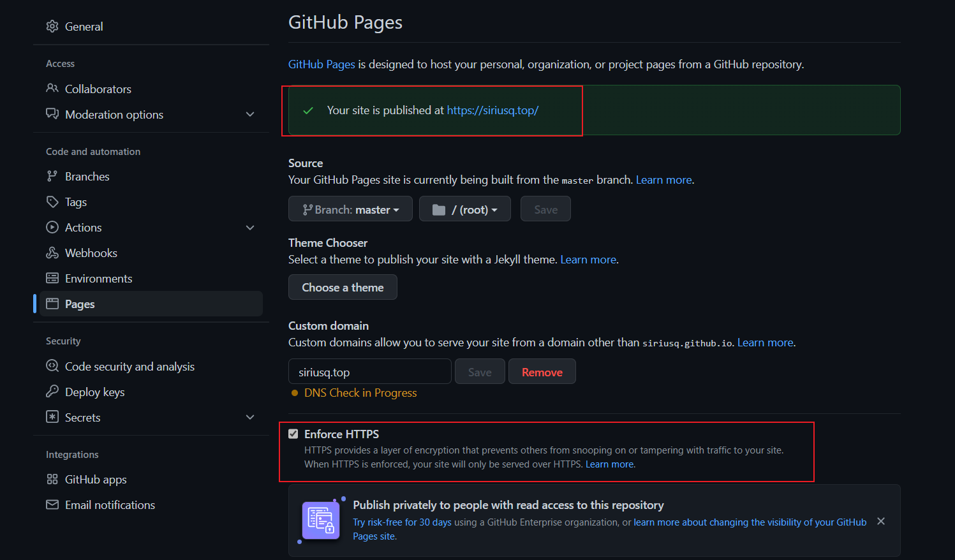Click the Collaborators people icon
The image size is (955, 560).
click(x=52, y=89)
